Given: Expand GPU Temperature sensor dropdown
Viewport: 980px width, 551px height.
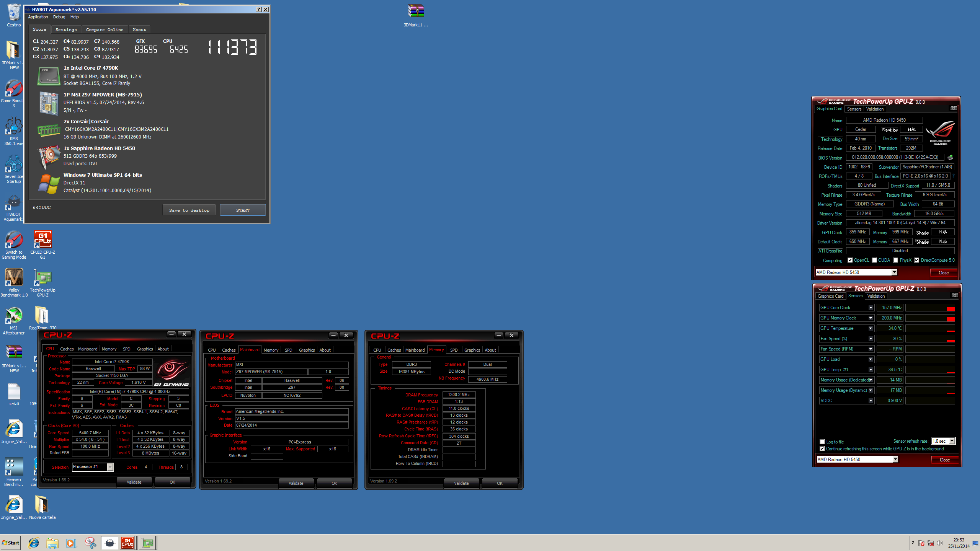Looking at the screenshot, I should pyautogui.click(x=871, y=328).
